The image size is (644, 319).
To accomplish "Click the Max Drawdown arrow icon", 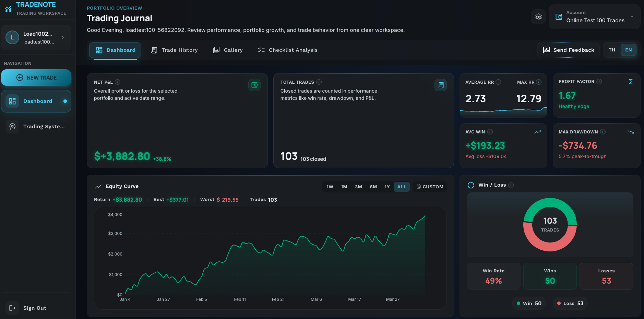I will (631, 132).
